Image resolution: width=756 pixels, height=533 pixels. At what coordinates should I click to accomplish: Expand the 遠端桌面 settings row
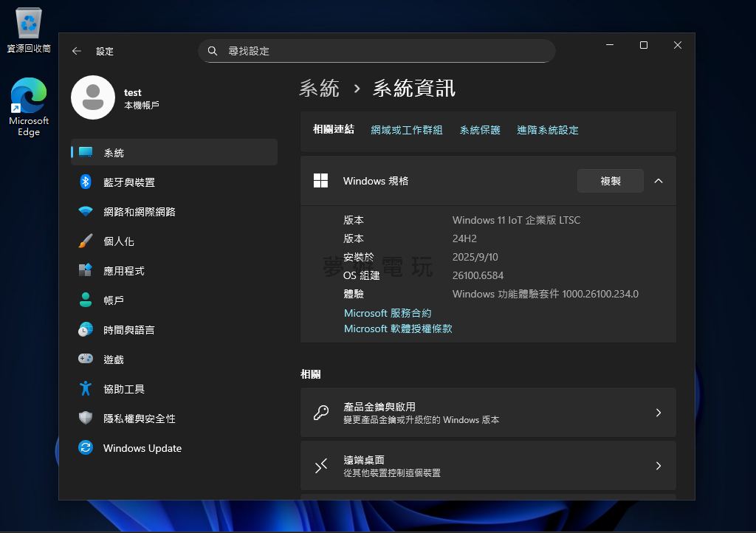487,466
